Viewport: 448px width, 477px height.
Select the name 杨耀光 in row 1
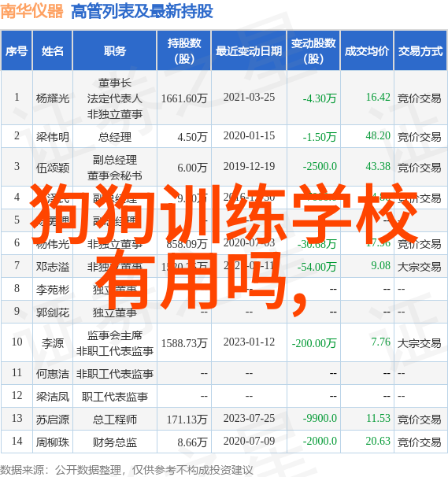(x=53, y=98)
